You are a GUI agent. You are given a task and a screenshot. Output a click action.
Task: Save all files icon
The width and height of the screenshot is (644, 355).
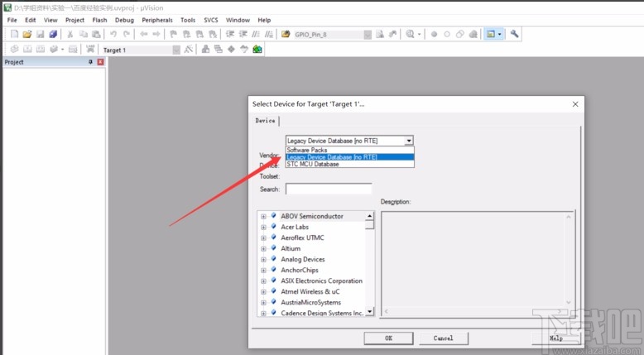coord(53,34)
